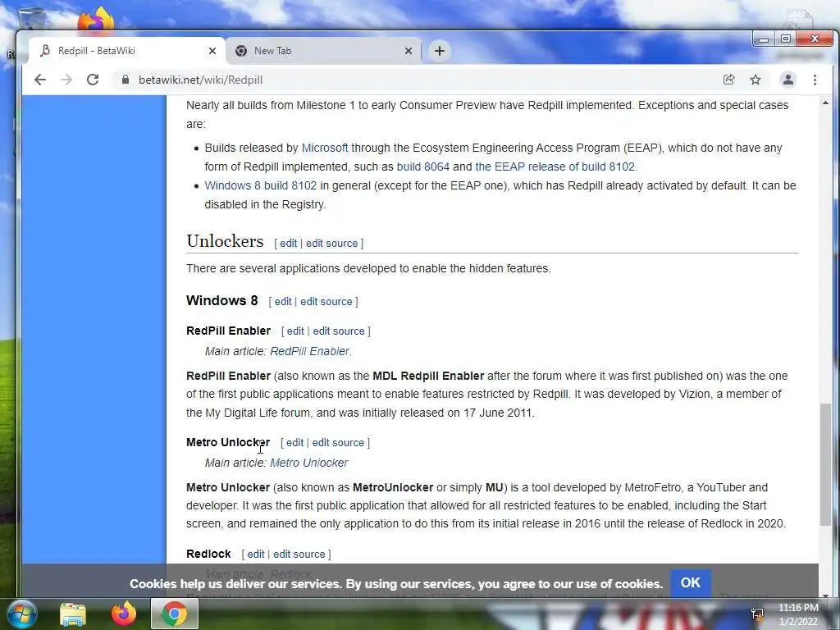This screenshot has width=840, height=630.
Task: Open Windows Explorer from the taskbar
Action: tap(73, 614)
